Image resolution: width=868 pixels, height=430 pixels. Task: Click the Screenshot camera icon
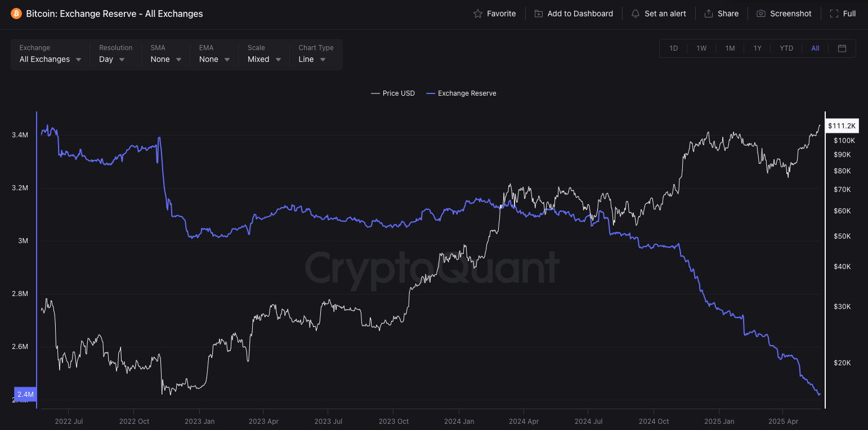(761, 14)
